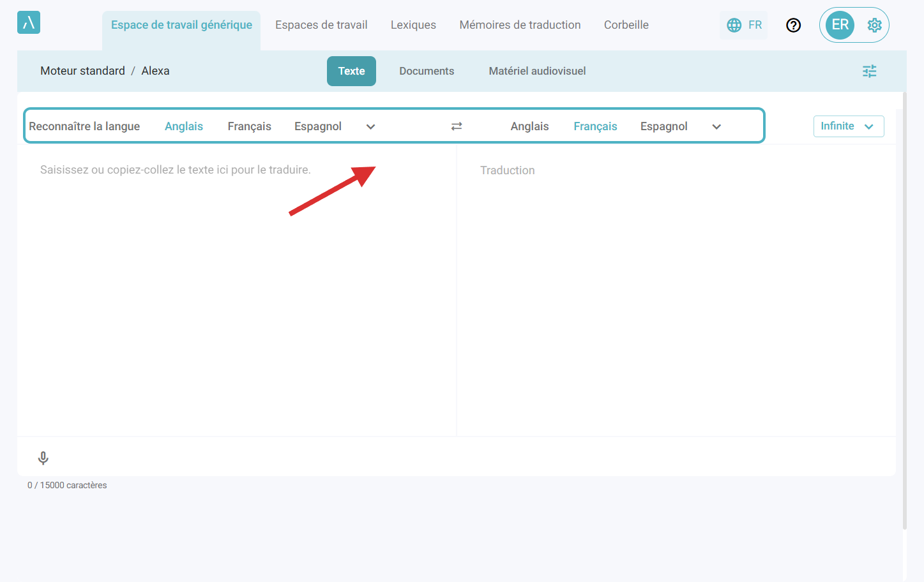Click the vertical scrollbar on the right
Screen dimensions: 924x582
(904, 313)
